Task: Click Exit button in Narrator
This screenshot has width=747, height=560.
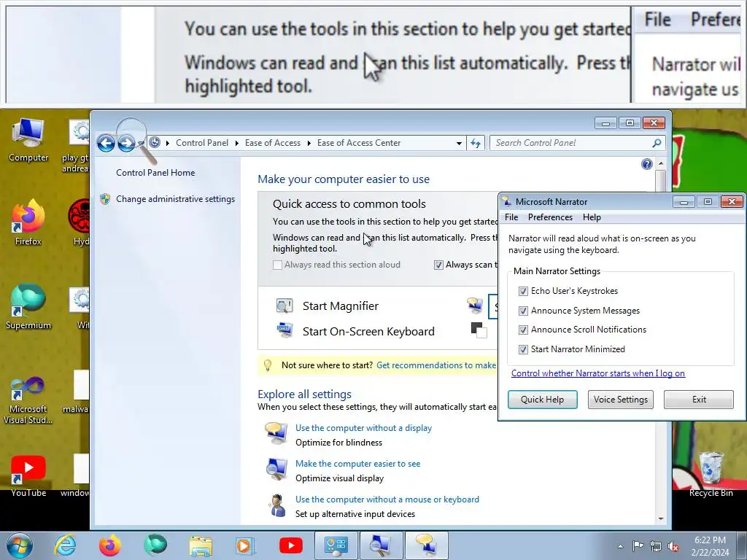Action: pyautogui.click(x=699, y=400)
